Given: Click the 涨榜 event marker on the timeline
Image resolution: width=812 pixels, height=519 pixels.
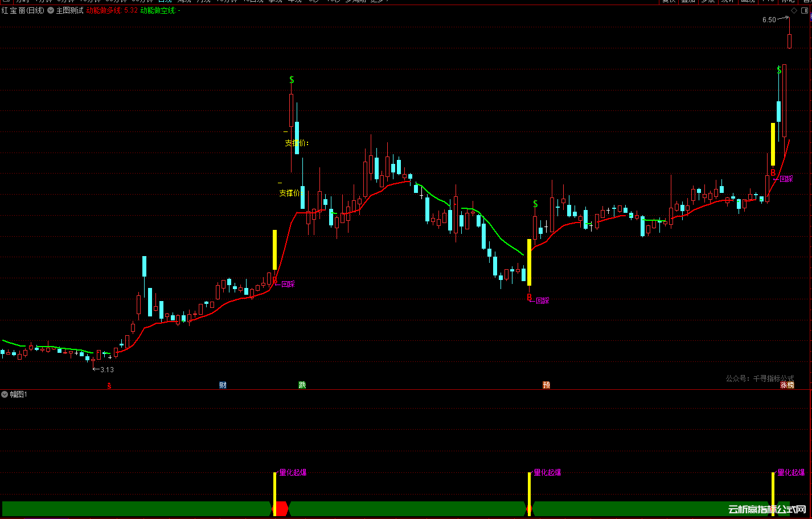Looking at the screenshot, I should pyautogui.click(x=787, y=385).
